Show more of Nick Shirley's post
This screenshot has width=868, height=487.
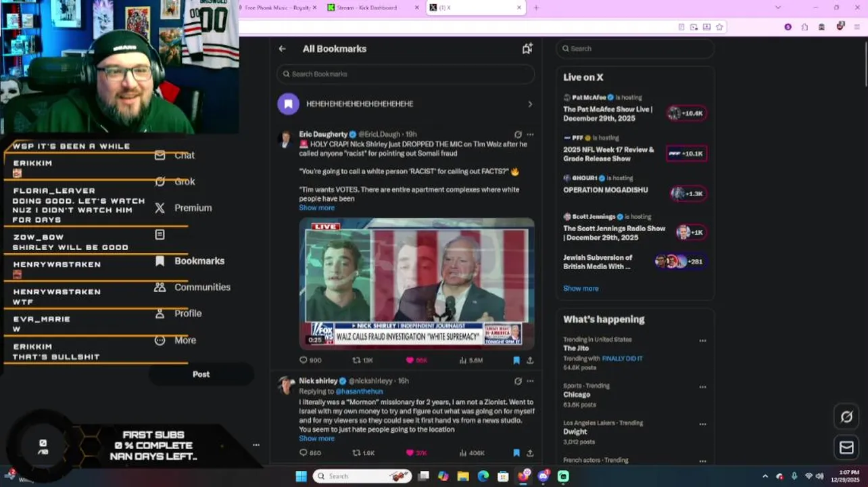pos(316,438)
